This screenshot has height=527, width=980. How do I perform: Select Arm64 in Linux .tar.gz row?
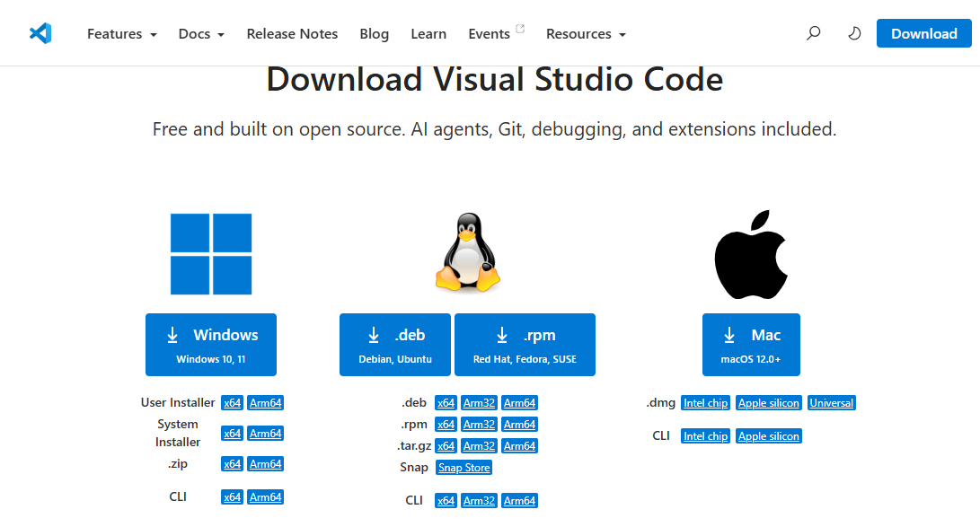[519, 446]
